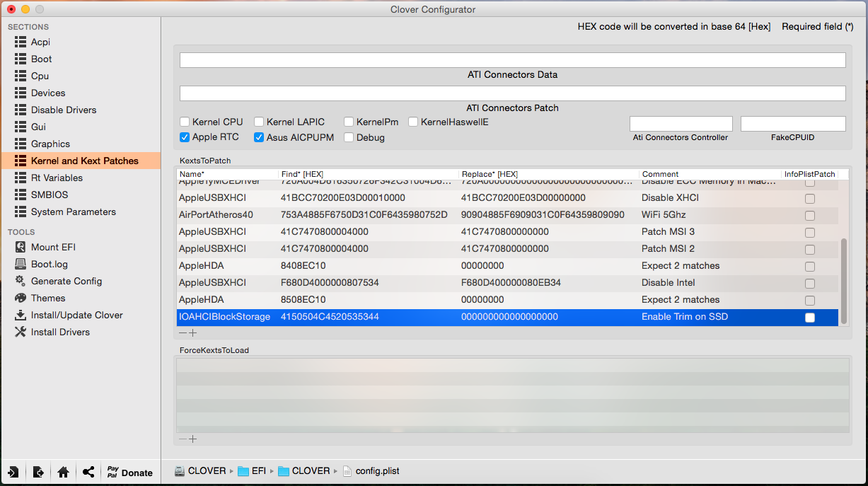Image resolution: width=868 pixels, height=486 pixels.
Task: Click the import configuration icon at bottom-left
Action: [x=13, y=472]
